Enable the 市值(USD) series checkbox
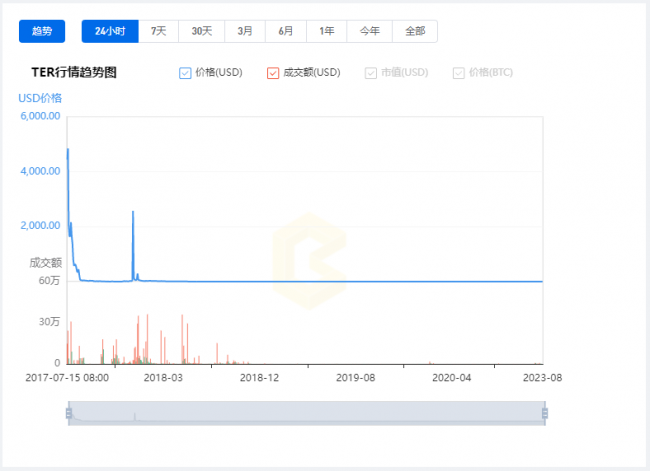Screen dimensions: 650x471 pos(371,73)
